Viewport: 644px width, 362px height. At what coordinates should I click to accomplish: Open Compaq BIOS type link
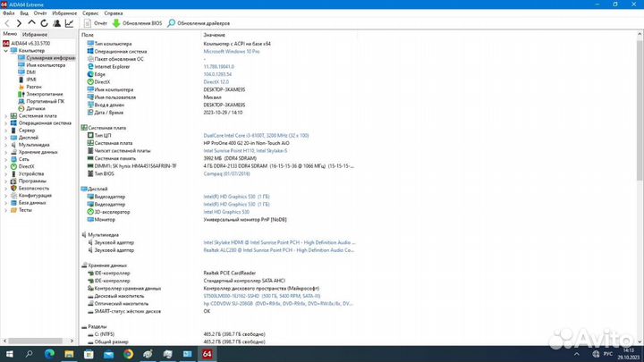(x=226, y=173)
